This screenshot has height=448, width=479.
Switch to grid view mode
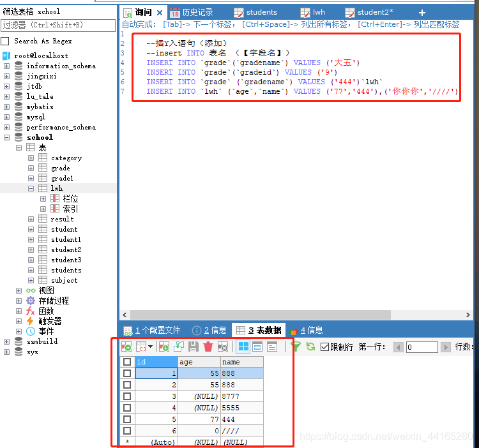243,347
